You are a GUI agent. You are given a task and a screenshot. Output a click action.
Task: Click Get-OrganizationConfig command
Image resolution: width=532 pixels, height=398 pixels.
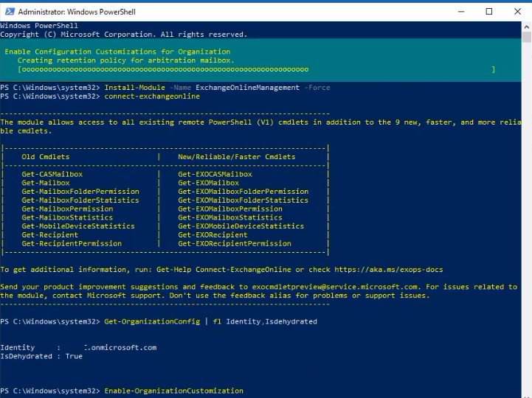152,322
